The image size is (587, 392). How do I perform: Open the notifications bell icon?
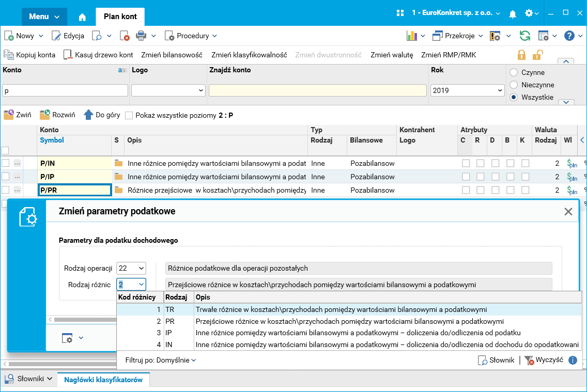512,13
